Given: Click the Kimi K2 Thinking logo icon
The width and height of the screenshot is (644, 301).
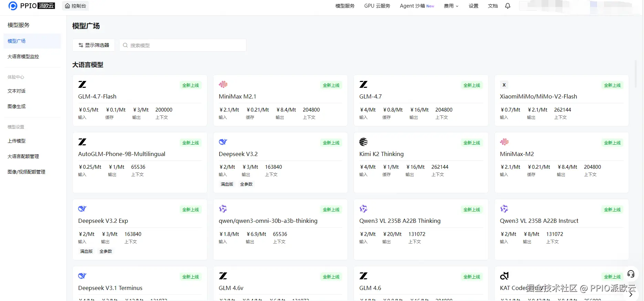Looking at the screenshot, I should pyautogui.click(x=363, y=142).
